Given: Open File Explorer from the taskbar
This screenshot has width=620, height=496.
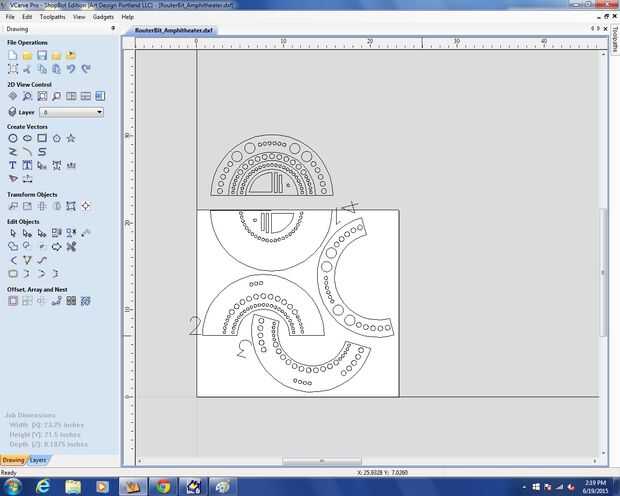Looking at the screenshot, I should click(73, 486).
